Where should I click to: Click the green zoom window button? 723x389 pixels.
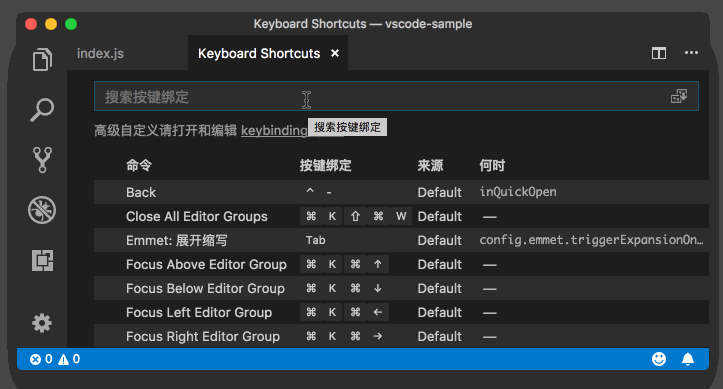[71, 24]
